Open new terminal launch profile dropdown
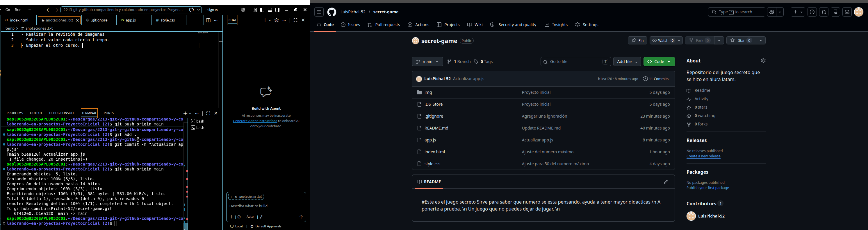Viewport: 868px width, 230px height. (190, 114)
